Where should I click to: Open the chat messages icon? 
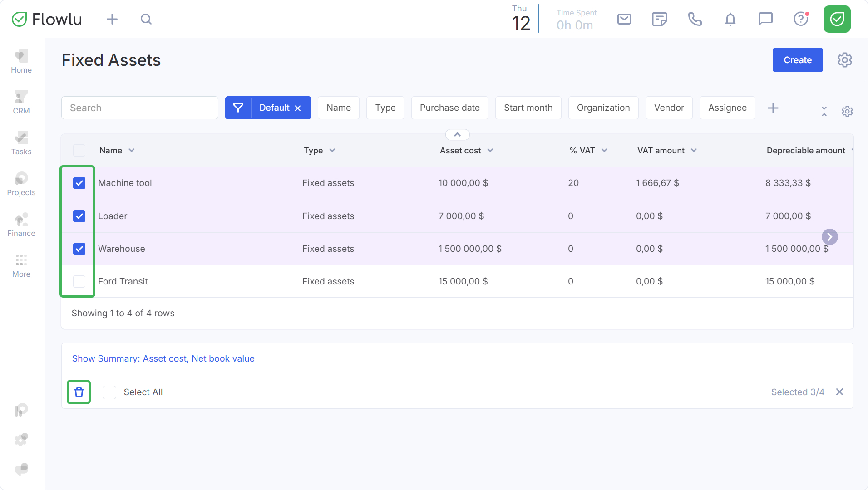click(765, 19)
